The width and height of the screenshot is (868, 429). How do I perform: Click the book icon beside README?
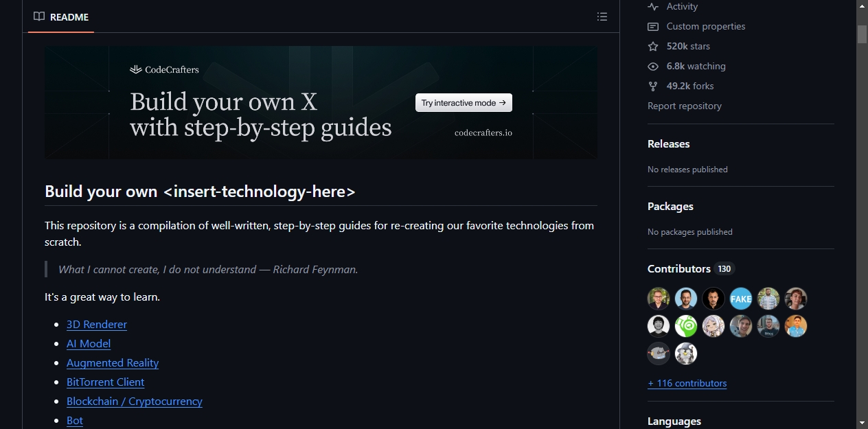[39, 16]
